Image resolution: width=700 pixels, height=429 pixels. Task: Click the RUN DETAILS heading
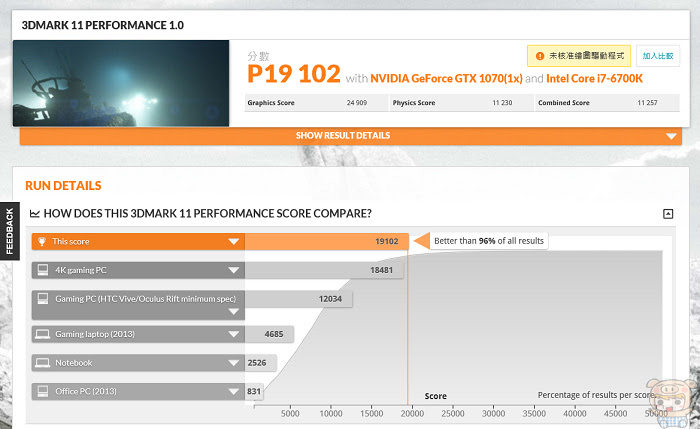63,186
